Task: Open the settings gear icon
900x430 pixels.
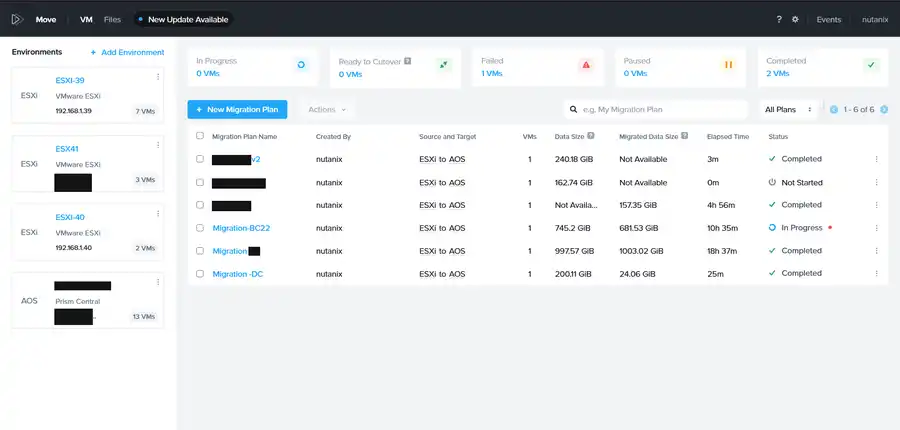Action: [x=795, y=20]
